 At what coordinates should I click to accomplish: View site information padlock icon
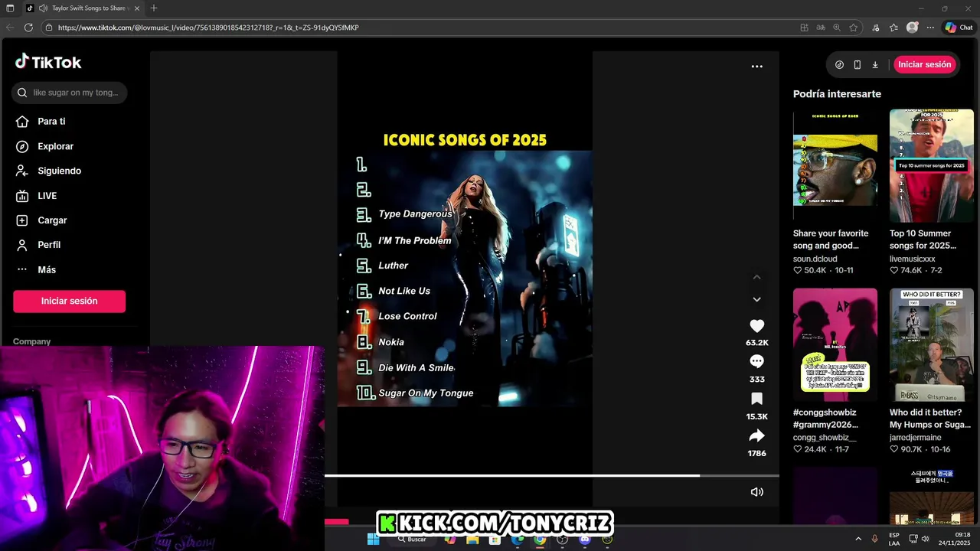click(49, 28)
